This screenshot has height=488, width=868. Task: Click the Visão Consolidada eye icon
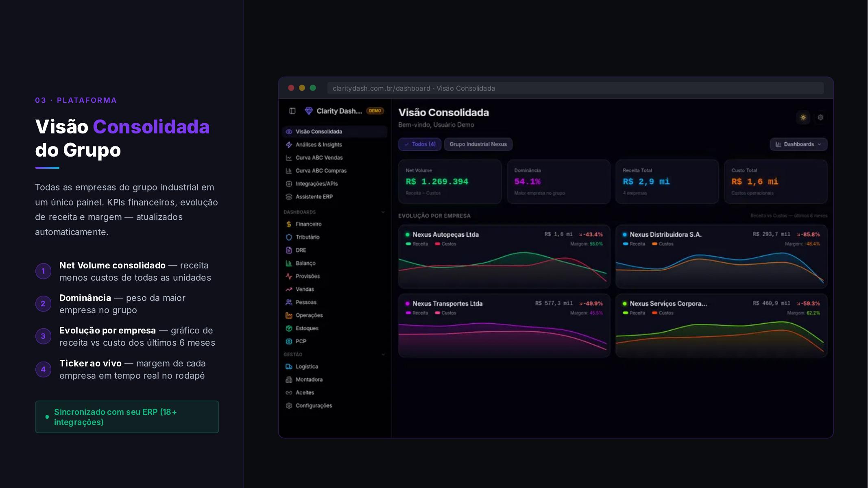coord(289,132)
